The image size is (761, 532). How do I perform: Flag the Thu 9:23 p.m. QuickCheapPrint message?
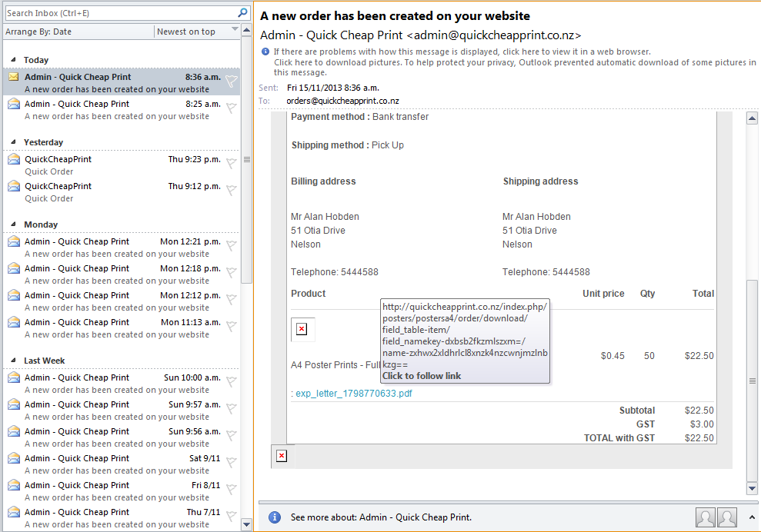[232, 164]
